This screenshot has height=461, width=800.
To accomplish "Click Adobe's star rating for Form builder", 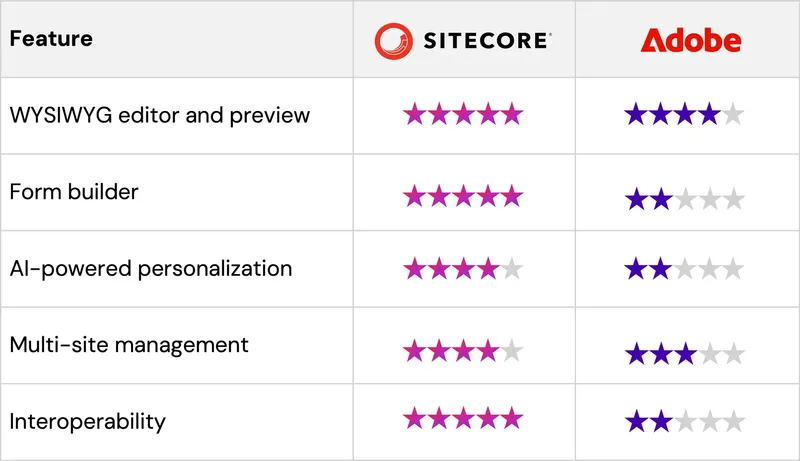I will 684,199.
